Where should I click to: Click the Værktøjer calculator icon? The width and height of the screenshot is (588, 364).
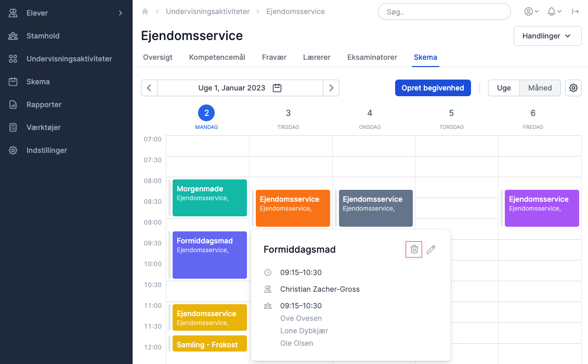coord(13,127)
